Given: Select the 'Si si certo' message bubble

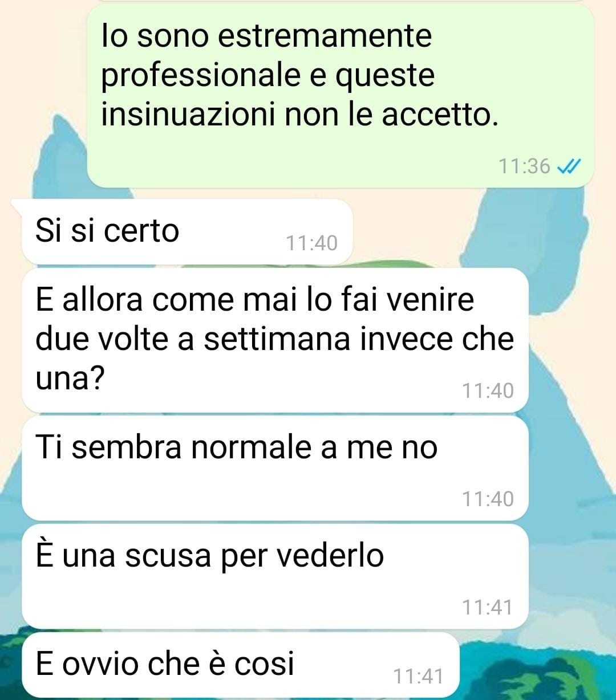Looking at the screenshot, I should pos(188,231).
